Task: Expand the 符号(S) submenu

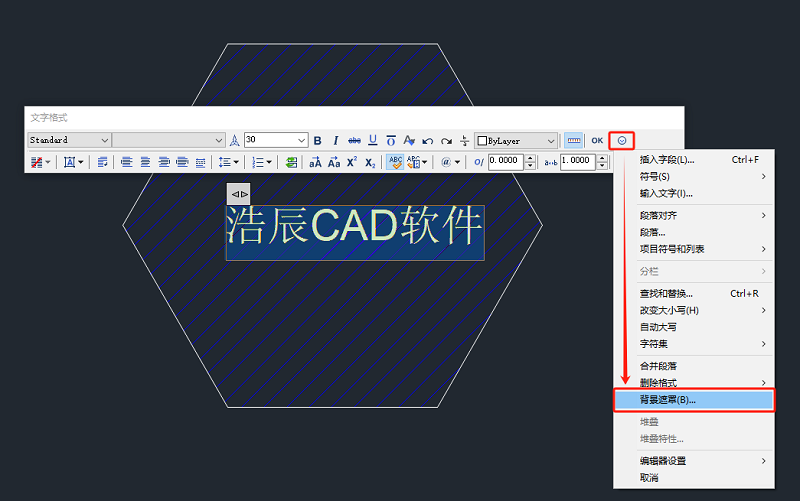Action: 694,177
